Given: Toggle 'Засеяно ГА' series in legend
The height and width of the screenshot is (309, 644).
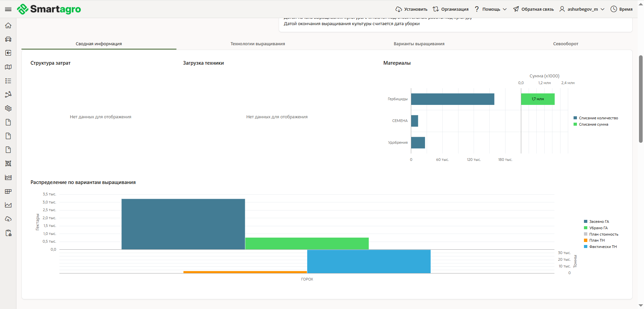Looking at the screenshot, I should pyautogui.click(x=599, y=222).
